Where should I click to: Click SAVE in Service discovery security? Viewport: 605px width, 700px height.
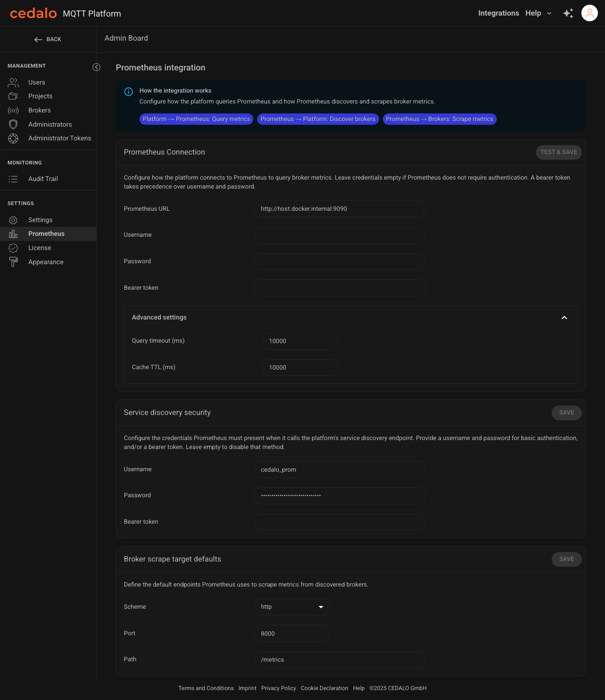pos(567,413)
